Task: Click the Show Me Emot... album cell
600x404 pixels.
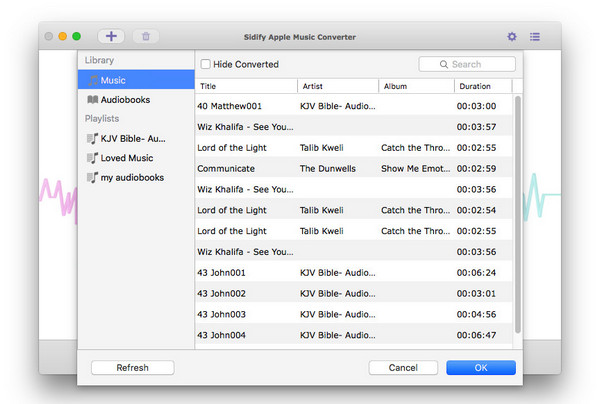Action: click(416, 169)
